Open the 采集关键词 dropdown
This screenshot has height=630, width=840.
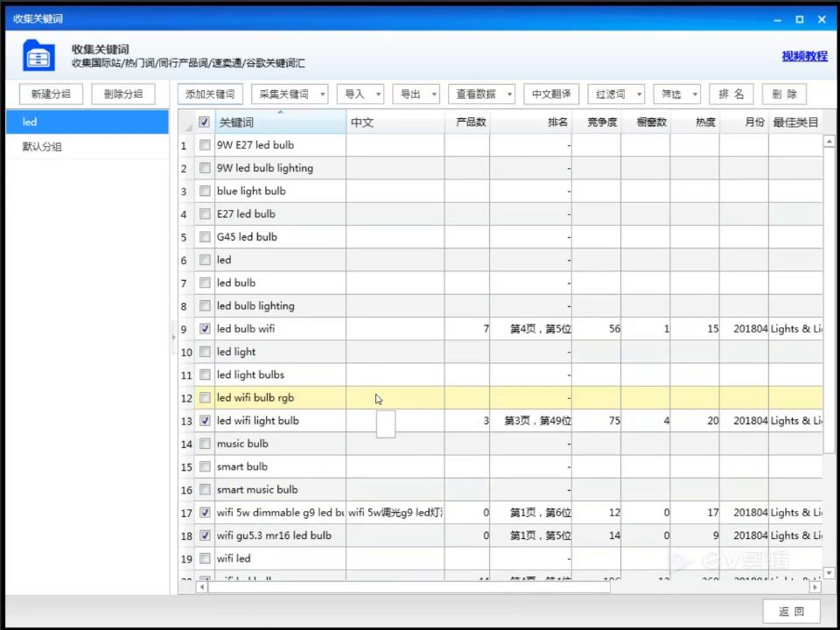(x=290, y=94)
